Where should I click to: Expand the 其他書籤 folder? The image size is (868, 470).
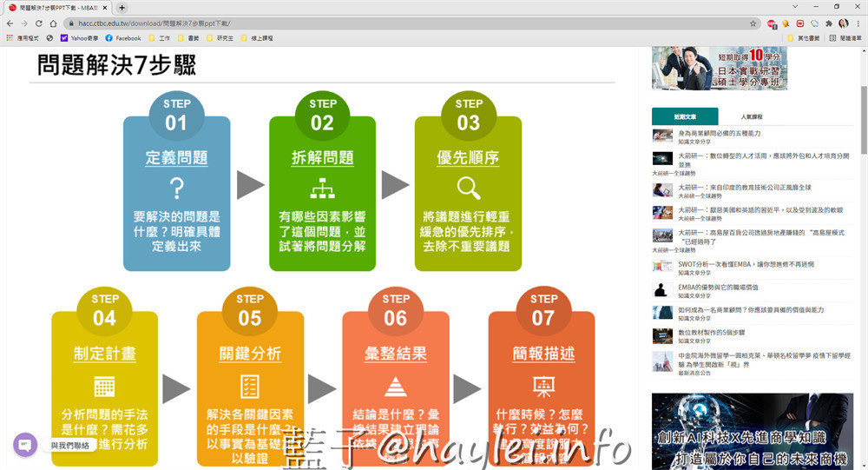[x=803, y=38]
